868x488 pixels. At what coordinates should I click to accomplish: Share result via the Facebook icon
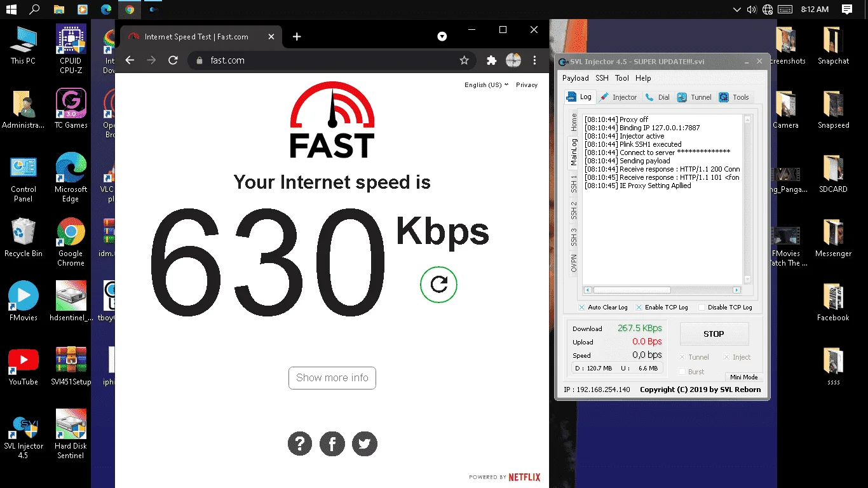[x=332, y=444]
